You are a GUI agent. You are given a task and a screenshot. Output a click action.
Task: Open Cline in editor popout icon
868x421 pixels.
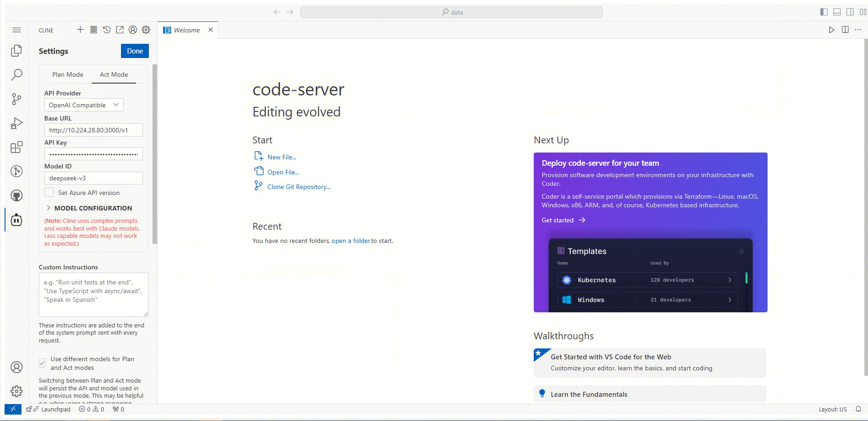(x=120, y=30)
